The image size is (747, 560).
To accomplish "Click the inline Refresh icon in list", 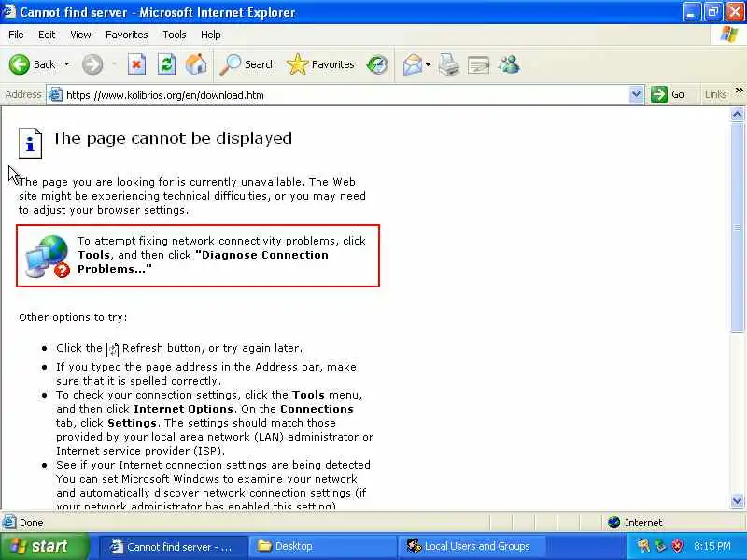I will pos(112,349).
